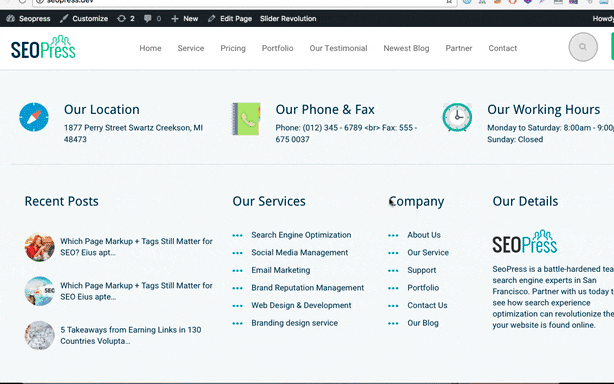Open Our Service company link

point(428,252)
